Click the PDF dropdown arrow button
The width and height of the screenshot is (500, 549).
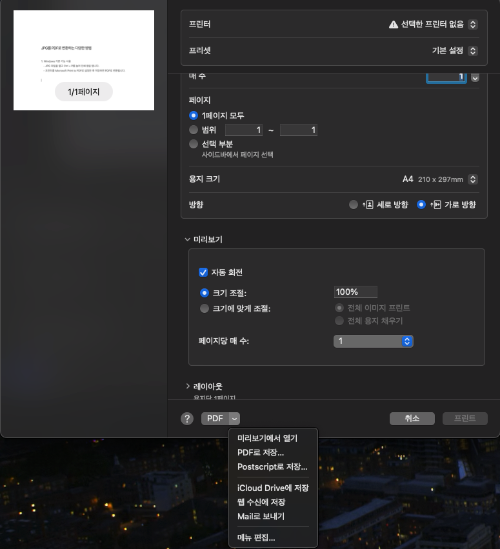point(234,418)
